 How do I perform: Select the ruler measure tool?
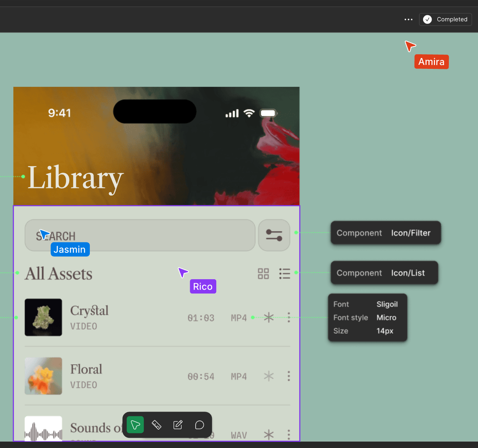156,425
